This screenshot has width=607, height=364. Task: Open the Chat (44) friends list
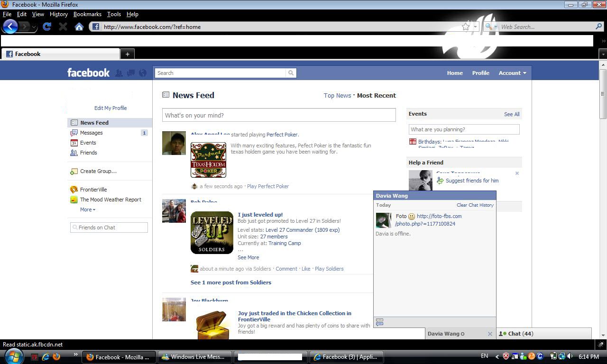point(543,334)
